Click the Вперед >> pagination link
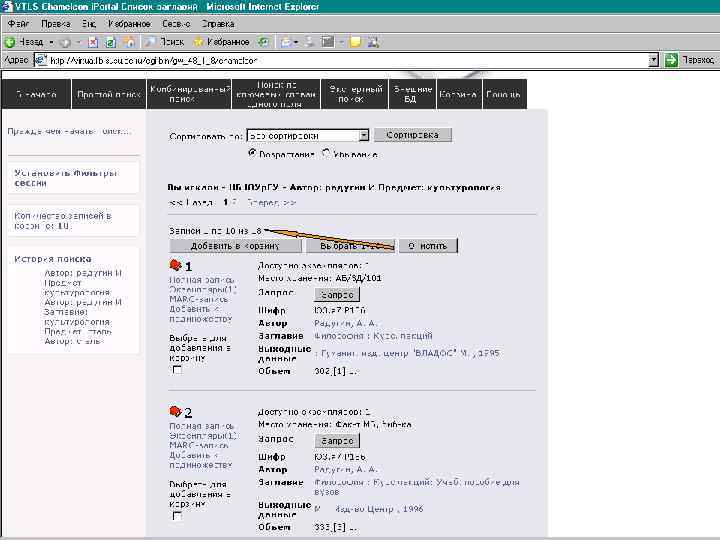Screen dimensions: 720x540 pyautogui.click(x=271, y=202)
